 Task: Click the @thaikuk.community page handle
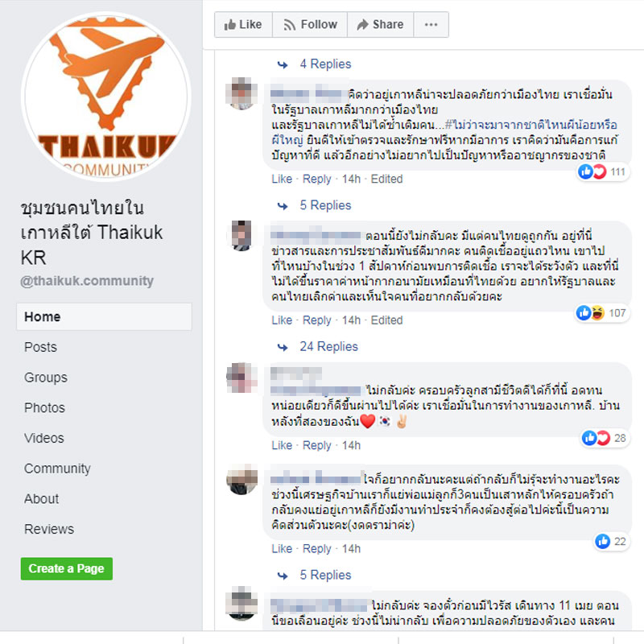(x=87, y=281)
